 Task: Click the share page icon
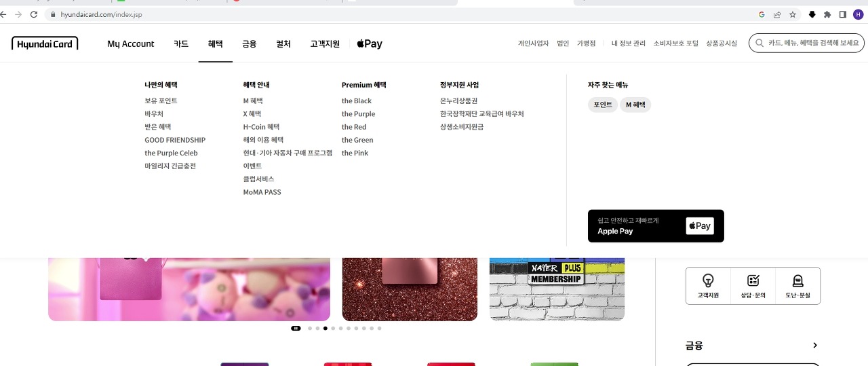coord(777,14)
